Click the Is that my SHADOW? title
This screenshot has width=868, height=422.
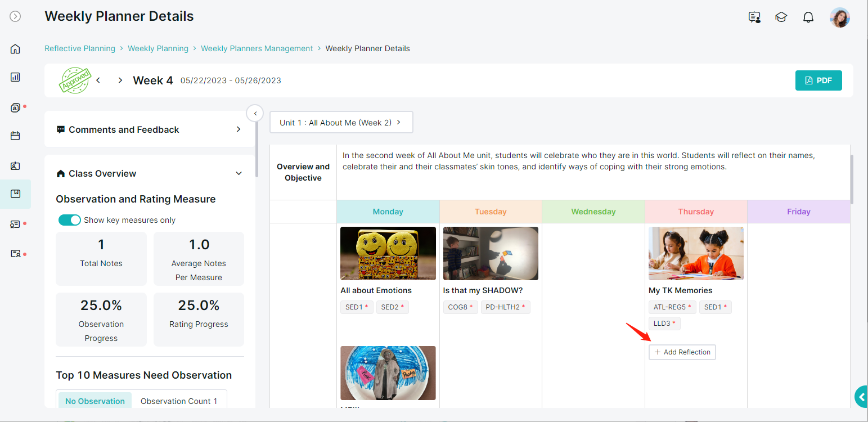[483, 290]
